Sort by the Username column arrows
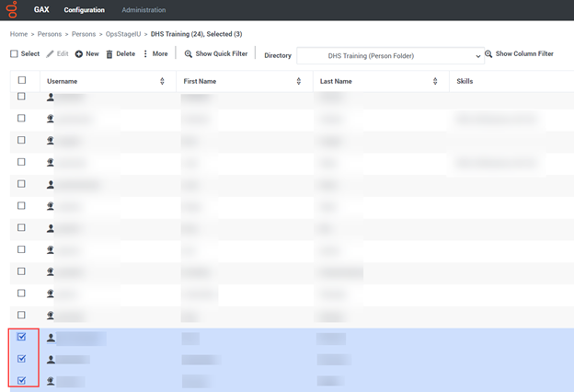Screen dimensions: 574x392 [162, 82]
